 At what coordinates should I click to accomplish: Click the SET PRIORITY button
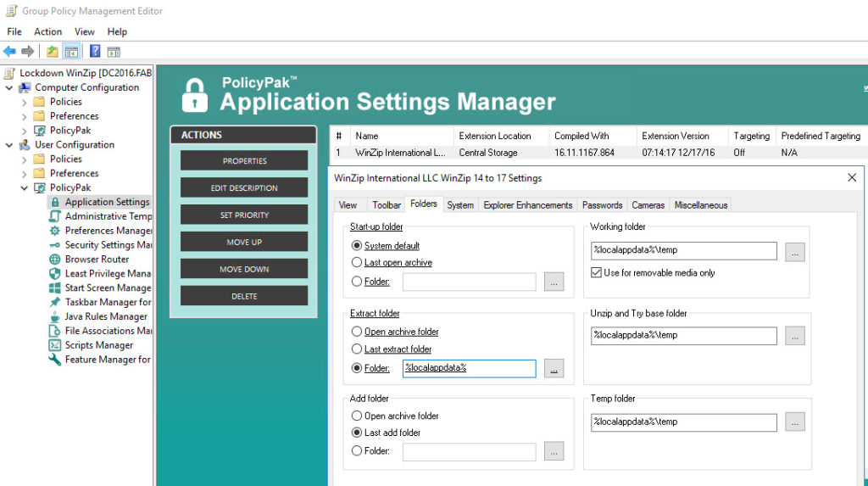point(244,215)
